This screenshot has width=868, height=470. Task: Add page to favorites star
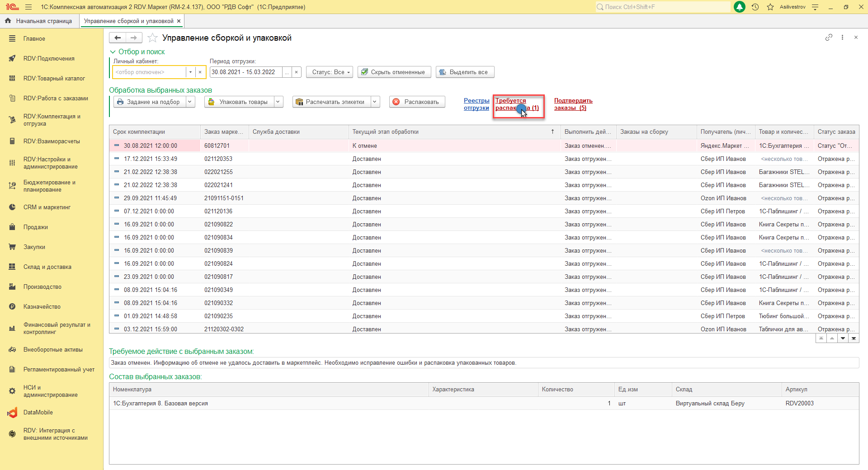[x=153, y=38]
